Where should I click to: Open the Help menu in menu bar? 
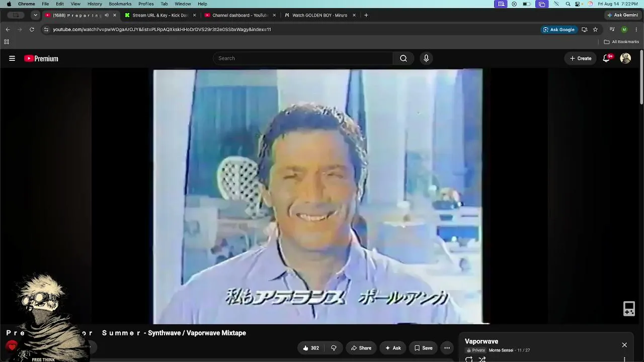click(x=202, y=4)
